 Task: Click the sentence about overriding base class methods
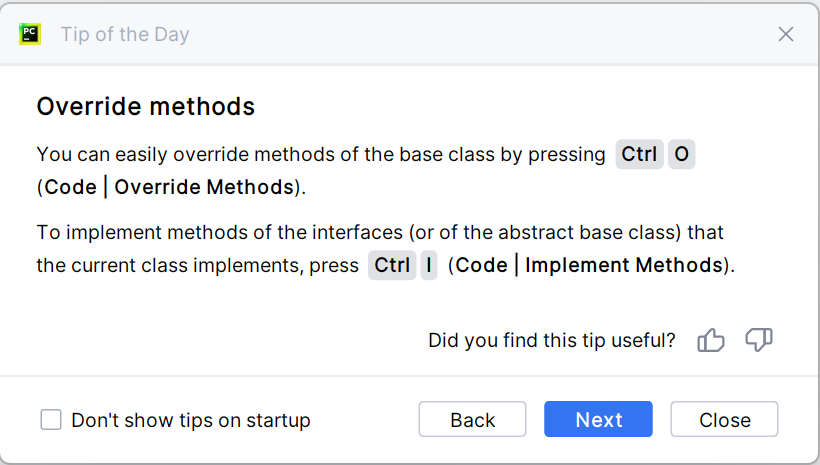(x=320, y=155)
